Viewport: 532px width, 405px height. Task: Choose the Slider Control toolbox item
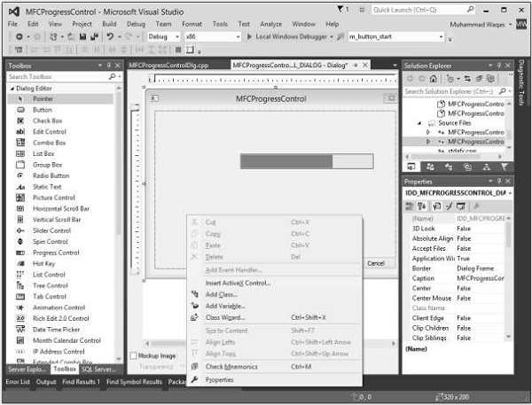[x=50, y=230]
